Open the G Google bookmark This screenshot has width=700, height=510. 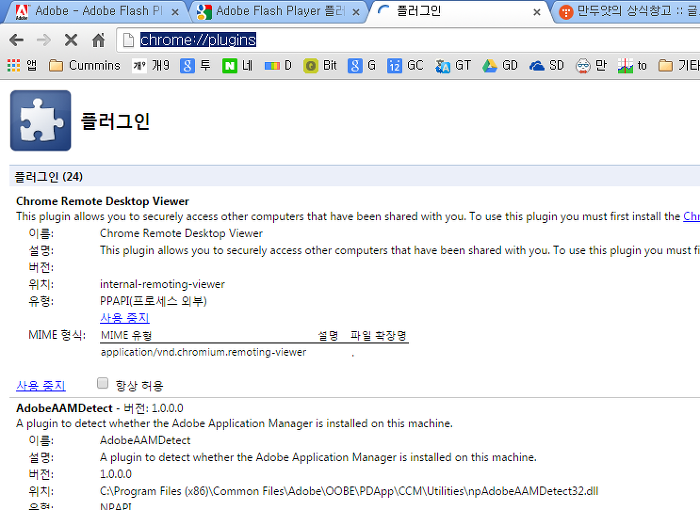pos(362,66)
